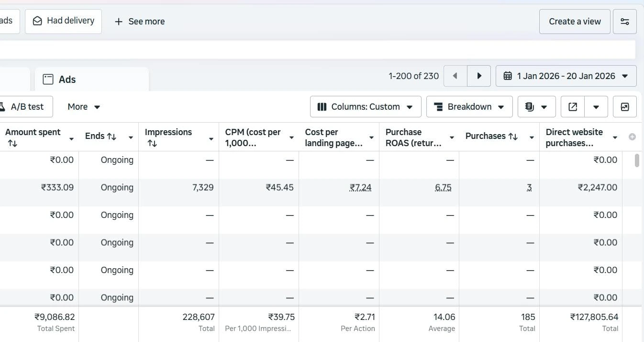This screenshot has height=342, width=644.
Task: Open the charts view icon
Action: pyautogui.click(x=624, y=107)
